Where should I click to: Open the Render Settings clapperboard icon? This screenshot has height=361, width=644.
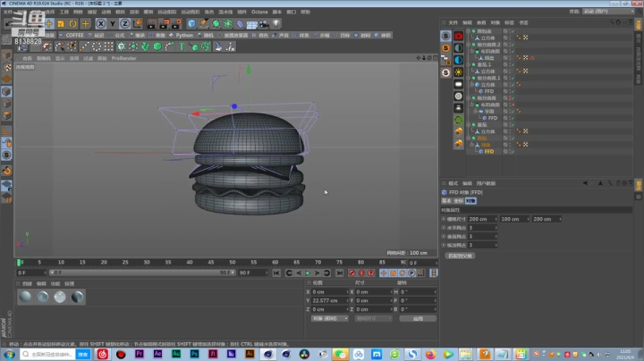click(x=176, y=24)
